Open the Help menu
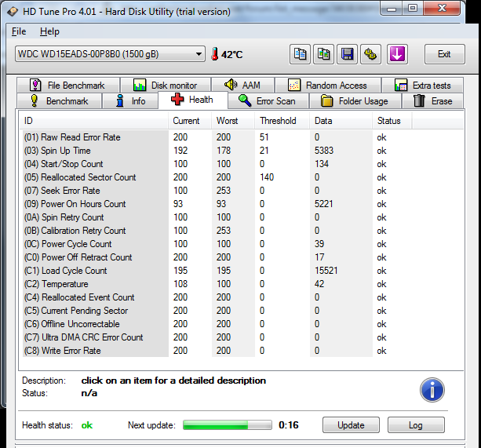 (49, 31)
